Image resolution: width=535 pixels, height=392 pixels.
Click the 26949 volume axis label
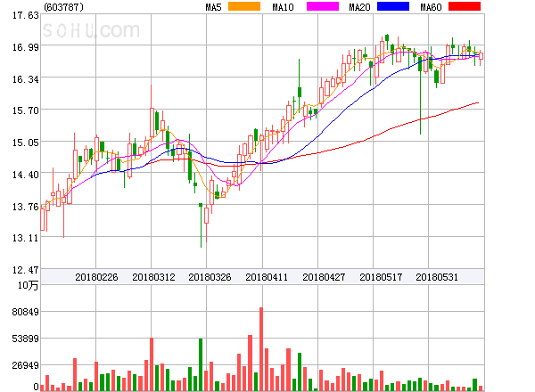[x=26, y=365]
